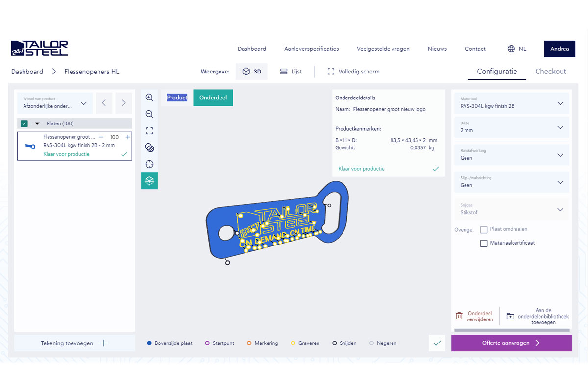Select the Onderdeel viewer tab
Screen dimensions: 588x392
pos(213,98)
